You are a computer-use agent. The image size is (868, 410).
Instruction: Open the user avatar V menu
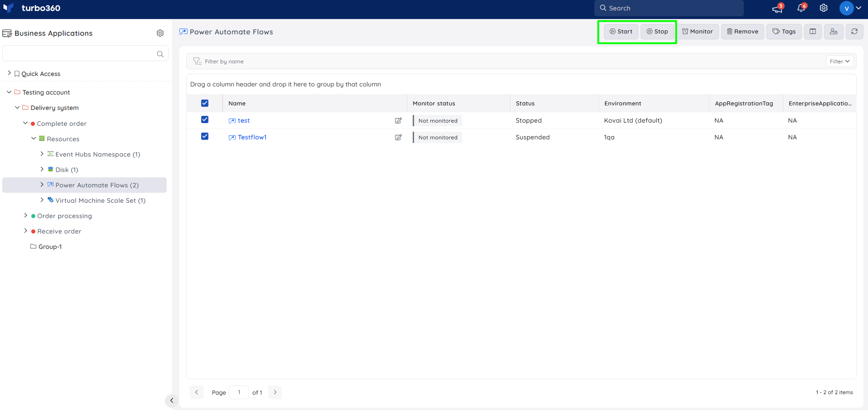850,8
